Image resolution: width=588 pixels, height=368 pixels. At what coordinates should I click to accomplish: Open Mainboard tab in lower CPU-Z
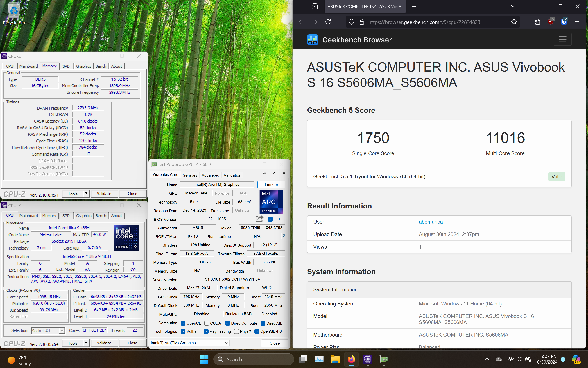tap(29, 216)
